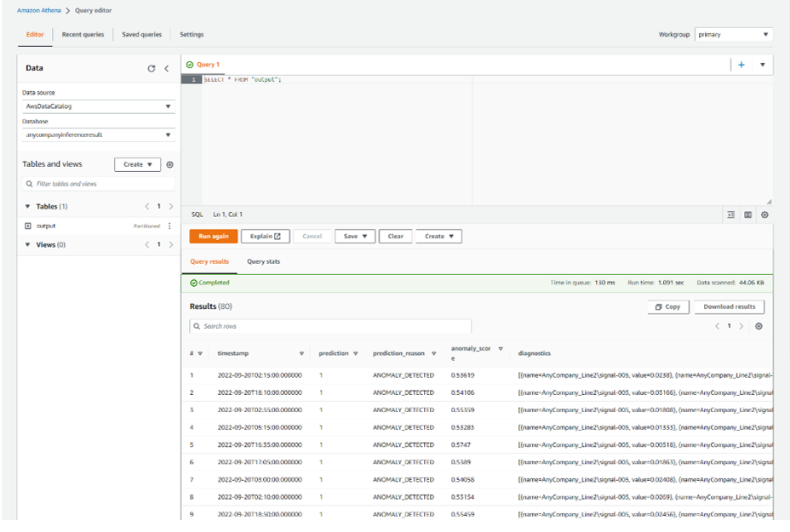The height and width of the screenshot is (532, 790).
Task: Open Data source AwsDataCatalog dropdown
Action: pos(99,106)
